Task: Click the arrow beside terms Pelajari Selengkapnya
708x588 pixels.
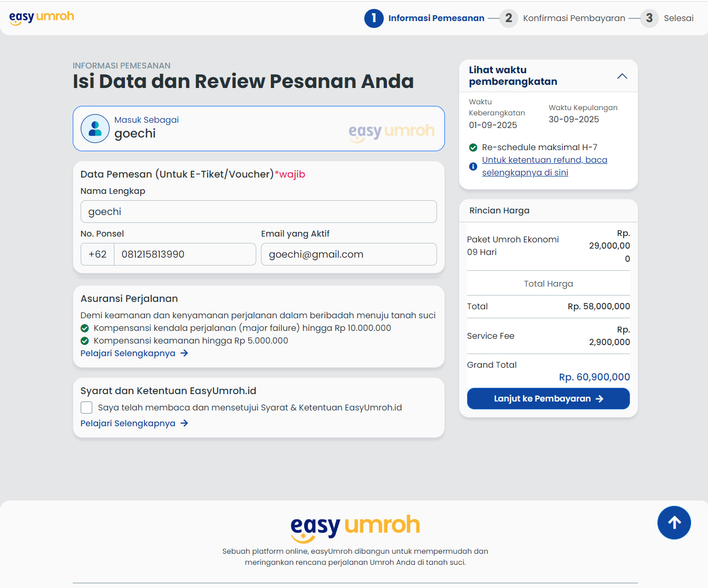Action: [x=184, y=424]
